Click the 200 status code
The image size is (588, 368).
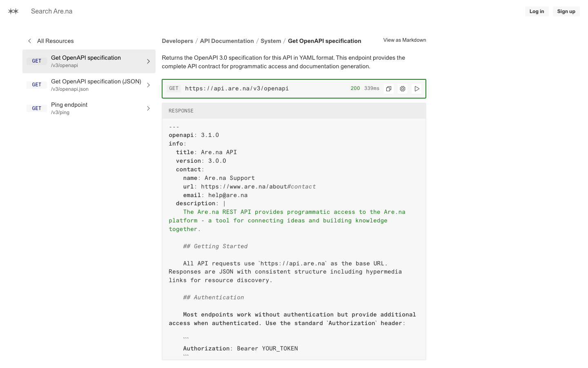[x=355, y=88]
